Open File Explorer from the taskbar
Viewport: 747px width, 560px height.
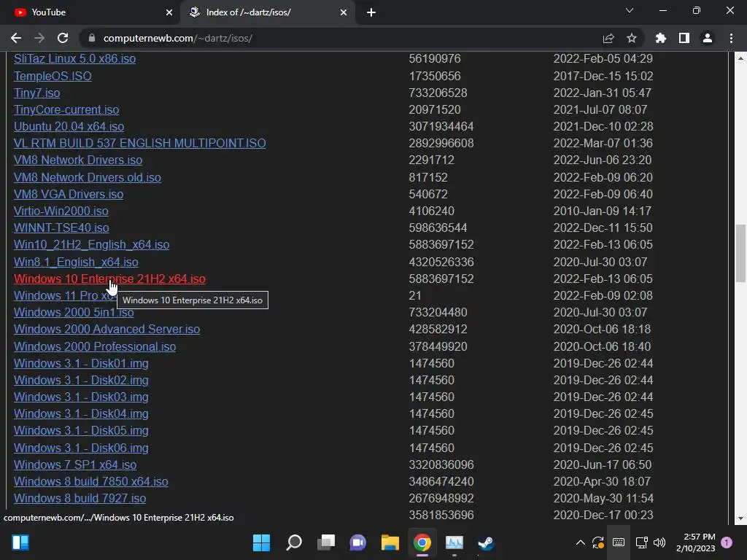click(390, 542)
